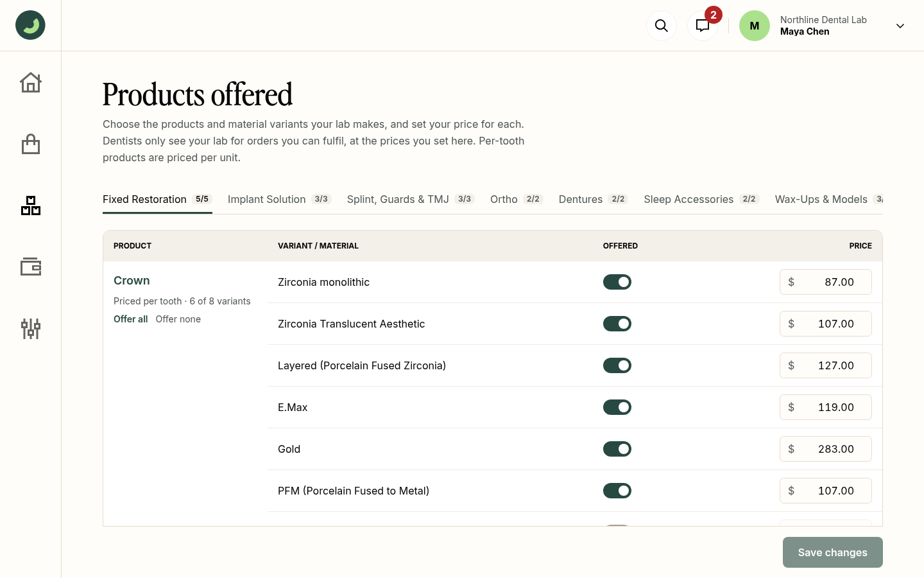The width and height of the screenshot is (924, 578).
Task: Expand the account menu chevron
Action: tap(900, 26)
